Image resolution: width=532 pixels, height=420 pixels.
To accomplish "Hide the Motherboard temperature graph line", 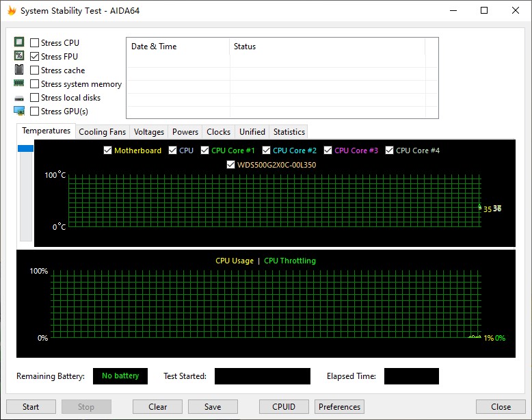I will [x=107, y=150].
